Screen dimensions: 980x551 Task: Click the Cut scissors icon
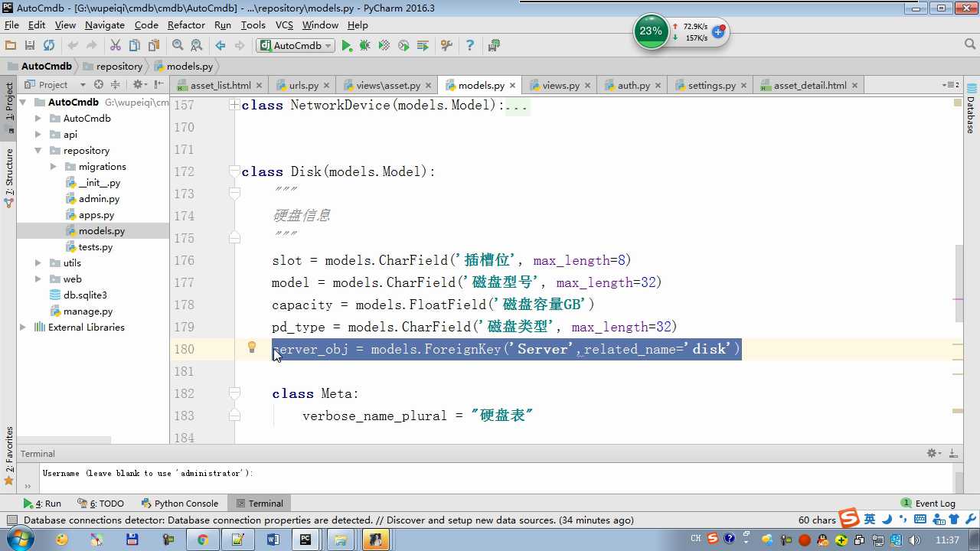(x=116, y=46)
